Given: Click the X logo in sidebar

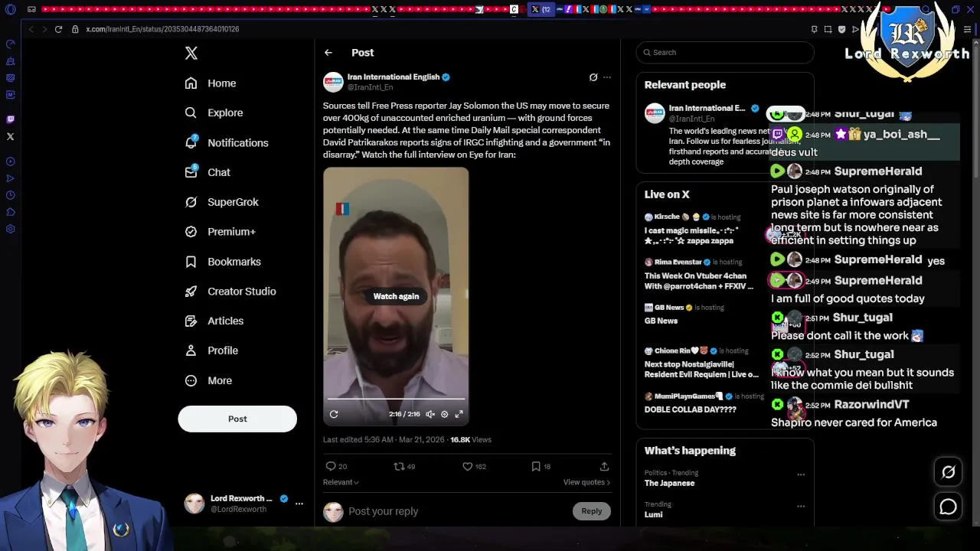Looking at the screenshot, I should [191, 53].
